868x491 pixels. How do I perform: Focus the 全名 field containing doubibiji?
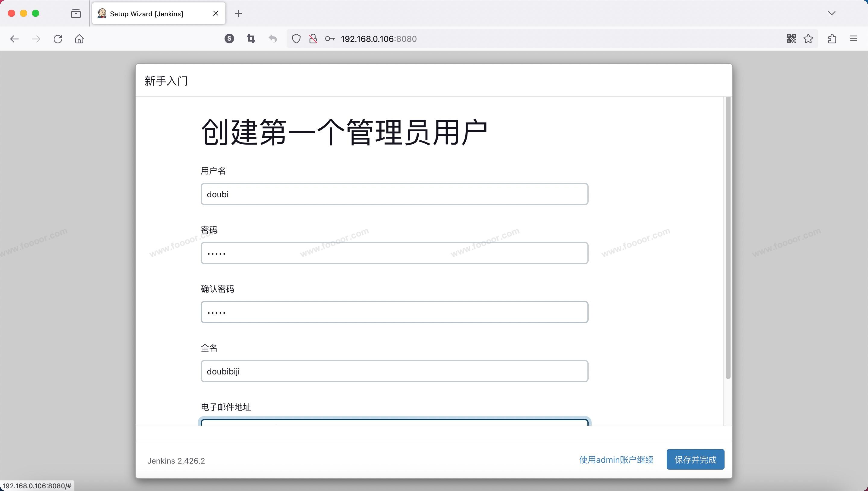[394, 371]
